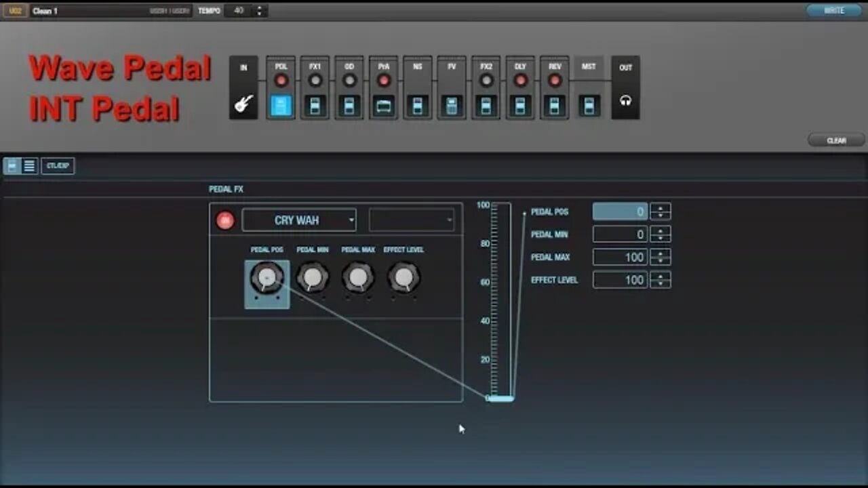The width and height of the screenshot is (868, 488).
Task: Increase EFFECT LEVEL value with up arrow
Action: tap(660, 275)
